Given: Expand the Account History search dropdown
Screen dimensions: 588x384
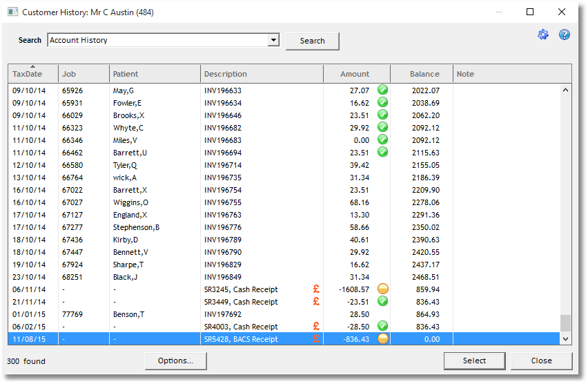Looking at the screenshot, I should 273,40.
